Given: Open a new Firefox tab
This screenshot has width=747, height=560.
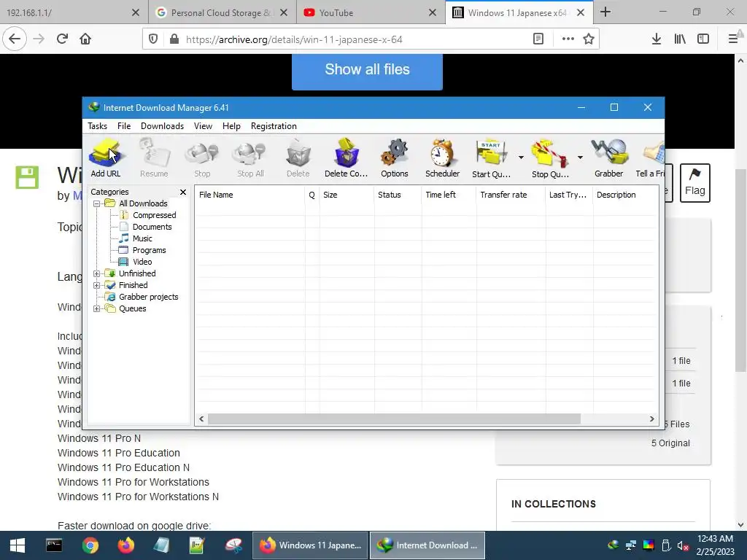Looking at the screenshot, I should [605, 12].
